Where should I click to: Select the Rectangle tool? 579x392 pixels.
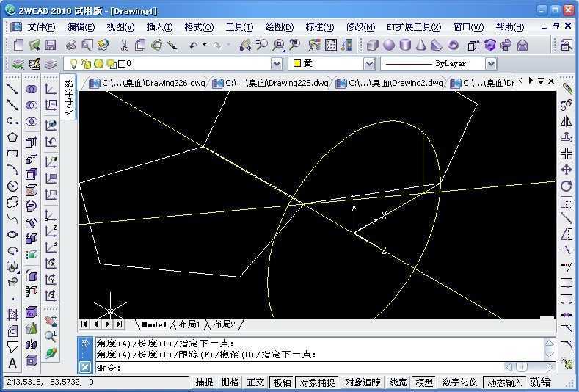click(x=12, y=153)
